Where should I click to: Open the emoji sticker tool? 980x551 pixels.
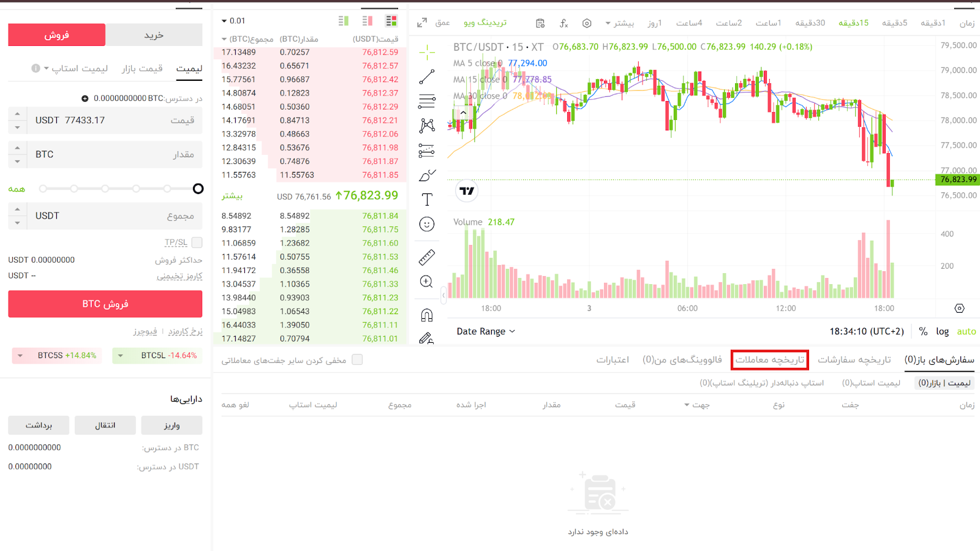[427, 224]
